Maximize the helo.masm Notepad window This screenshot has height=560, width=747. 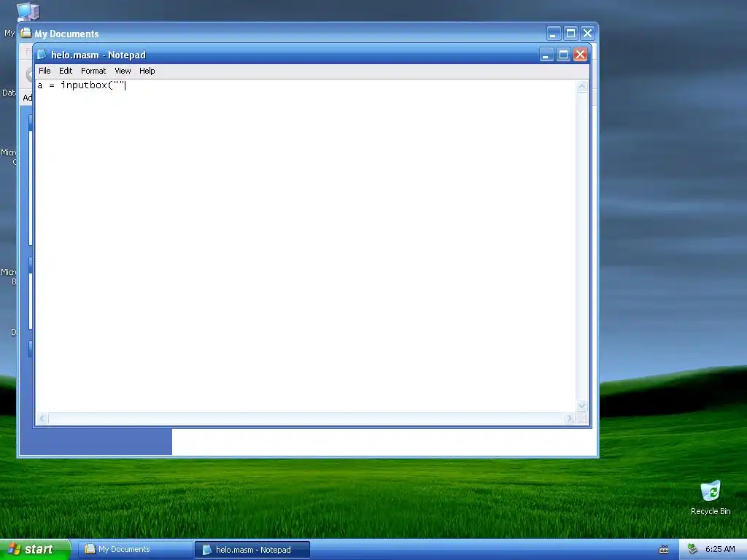(x=563, y=55)
